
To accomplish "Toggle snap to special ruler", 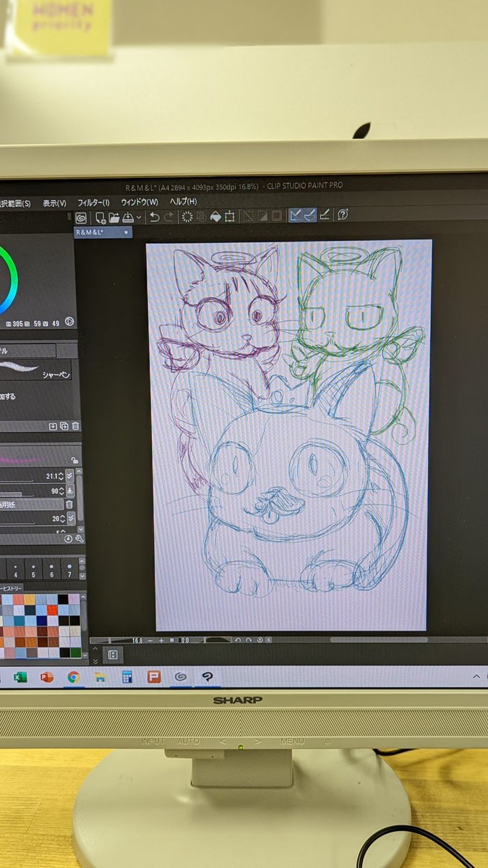I will 309,215.
